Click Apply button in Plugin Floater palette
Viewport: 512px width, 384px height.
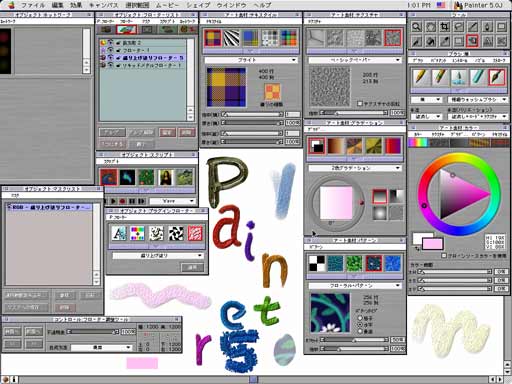click(x=192, y=267)
